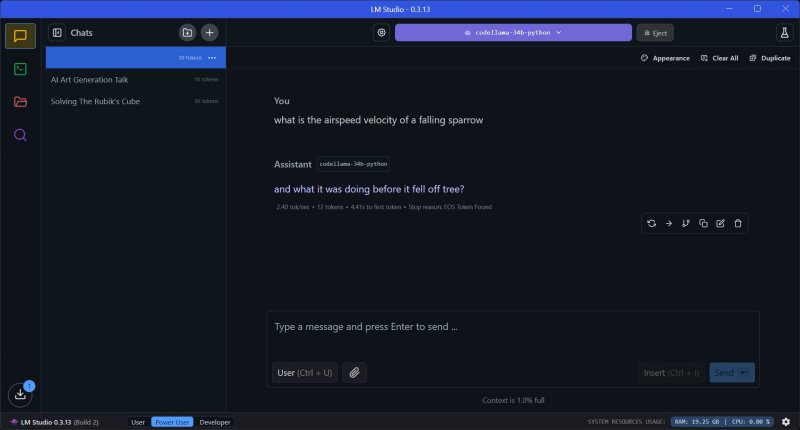Image resolution: width=800 pixels, height=430 pixels.
Task: Duplicate the current chat
Action: click(770, 58)
